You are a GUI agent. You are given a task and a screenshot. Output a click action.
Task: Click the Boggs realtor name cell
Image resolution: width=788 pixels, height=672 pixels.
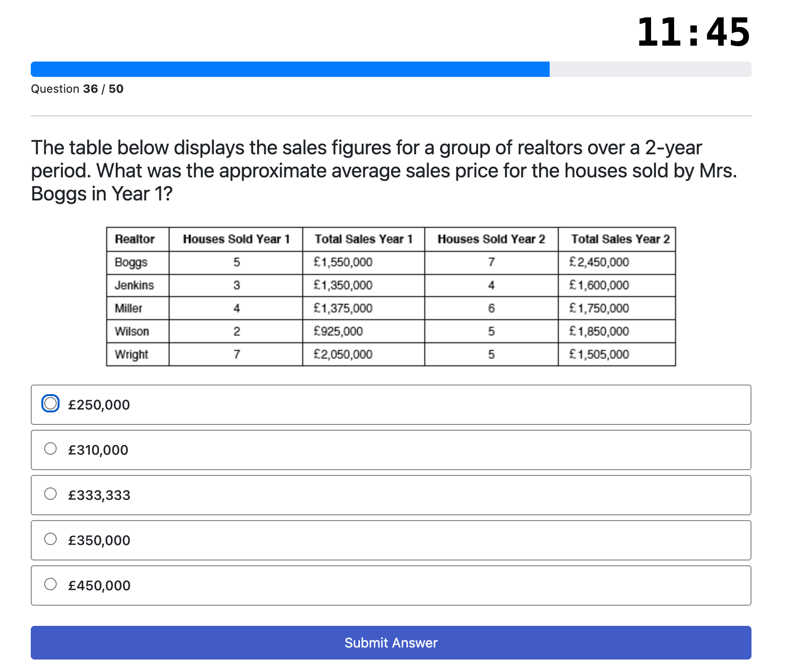click(131, 262)
